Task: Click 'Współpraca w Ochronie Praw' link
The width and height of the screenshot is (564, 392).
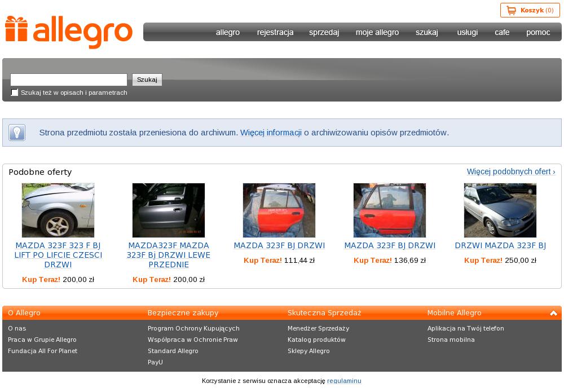Action: tap(193, 340)
